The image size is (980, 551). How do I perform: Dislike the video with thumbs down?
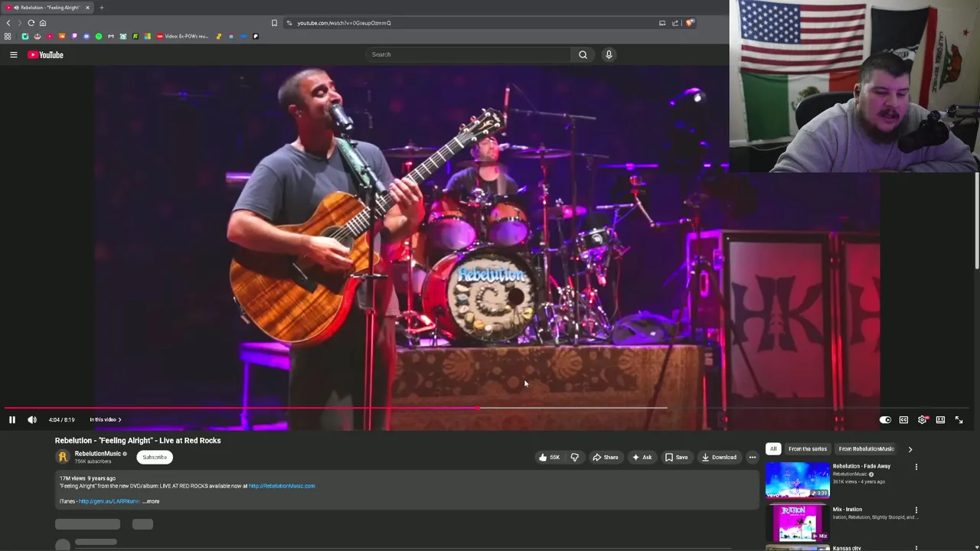[x=574, y=457]
